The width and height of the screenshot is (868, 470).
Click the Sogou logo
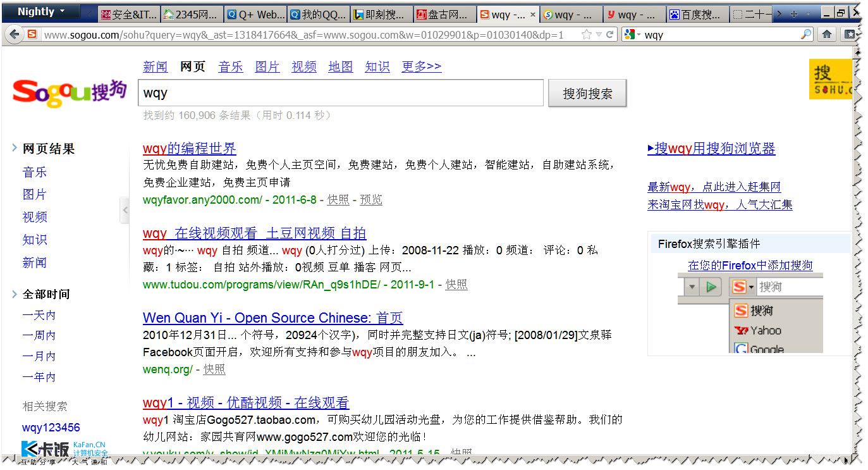[70, 92]
